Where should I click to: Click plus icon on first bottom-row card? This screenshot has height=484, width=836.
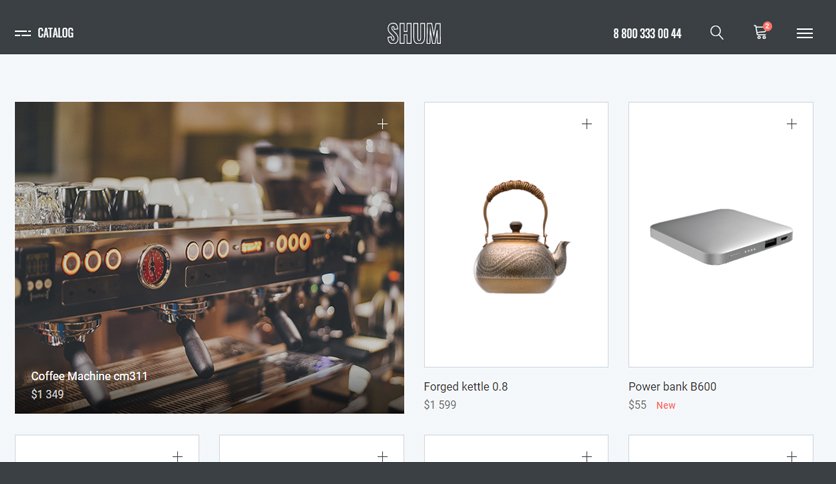coord(178,456)
